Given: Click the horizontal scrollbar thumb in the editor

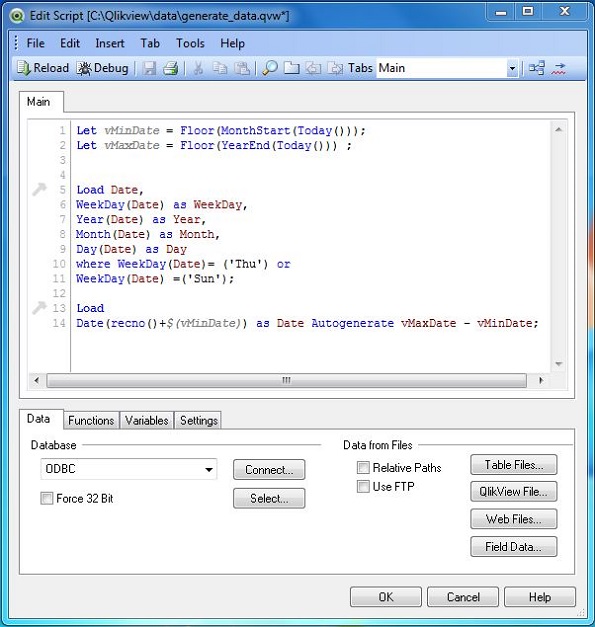Looking at the screenshot, I should pos(286,380).
